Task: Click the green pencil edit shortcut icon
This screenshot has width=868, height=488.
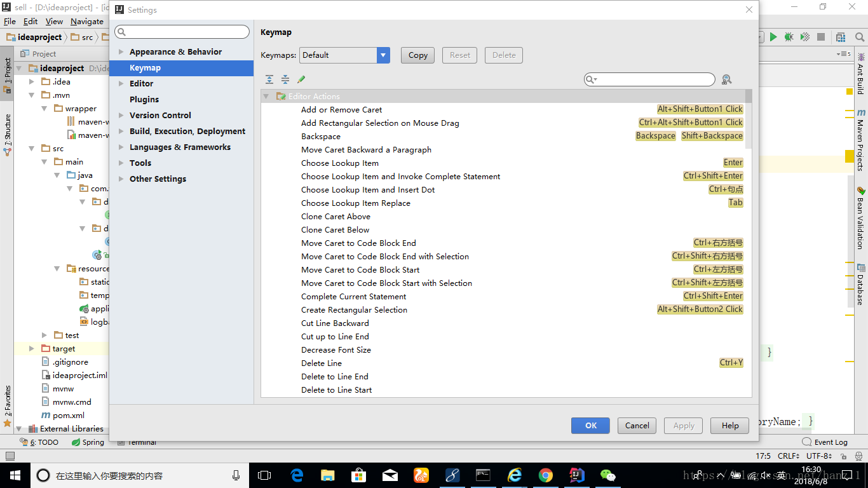Action: click(301, 79)
